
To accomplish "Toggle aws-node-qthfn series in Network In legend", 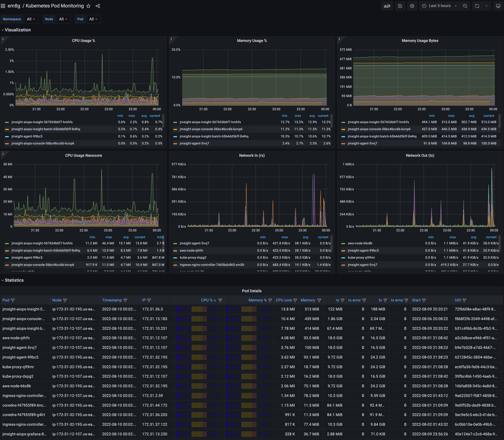I will click(x=191, y=251).
